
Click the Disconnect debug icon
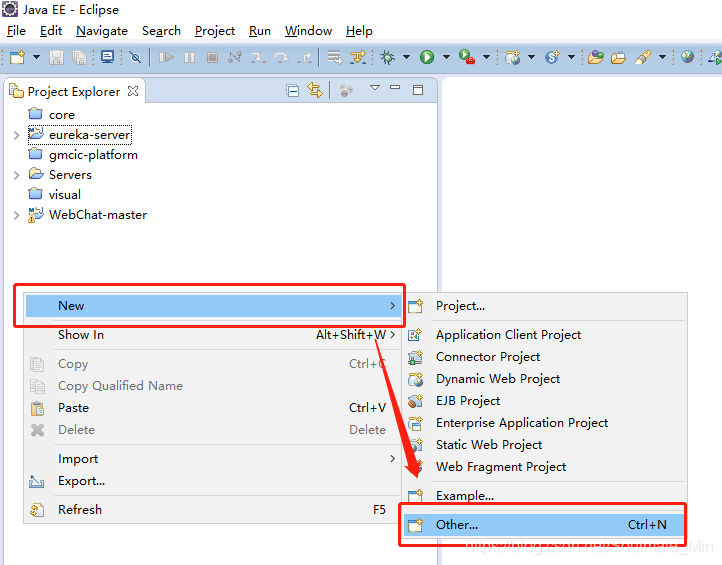click(235, 57)
